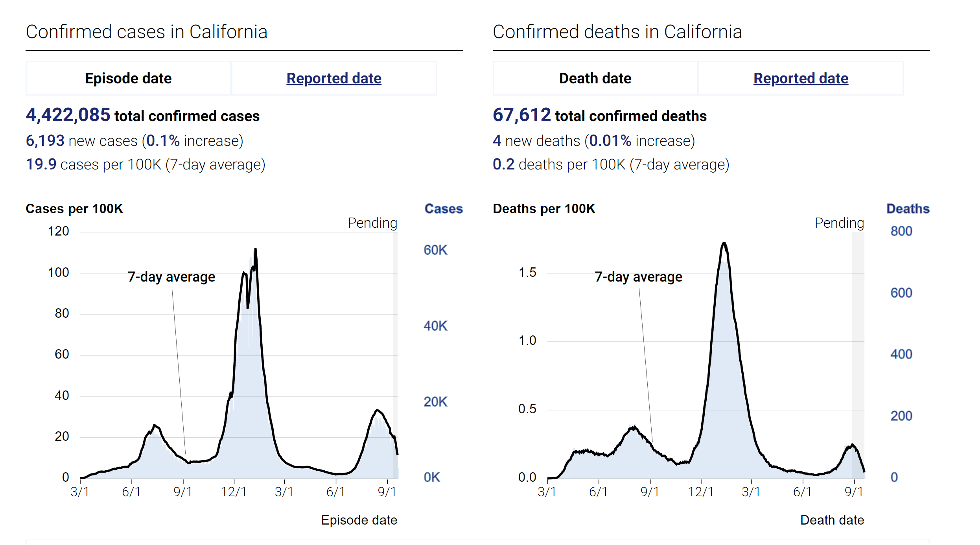Switch deaths chart to Reported date
Viewport: 980px width, 545px height.
(801, 78)
